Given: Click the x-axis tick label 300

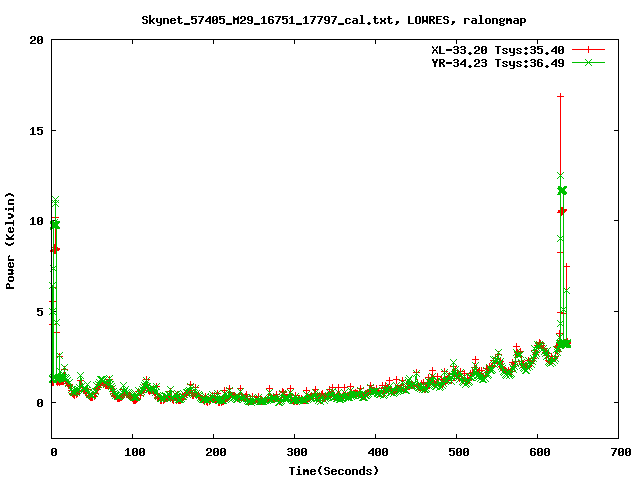Looking at the screenshot, I should [296, 452].
